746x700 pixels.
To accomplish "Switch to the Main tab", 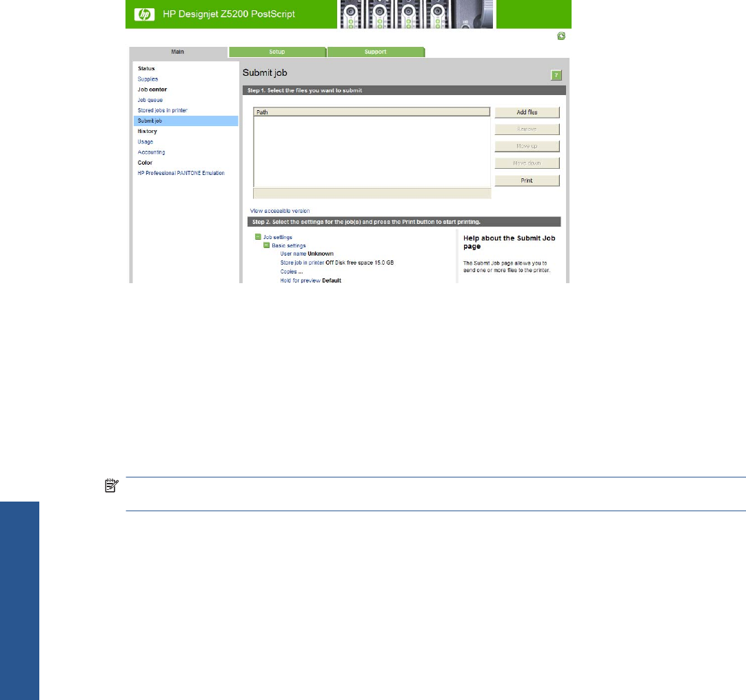I will click(x=178, y=52).
